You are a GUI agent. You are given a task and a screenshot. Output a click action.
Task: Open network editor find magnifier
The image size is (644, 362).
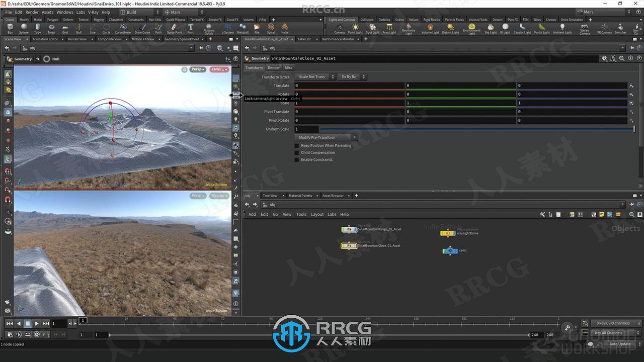[x=631, y=214]
